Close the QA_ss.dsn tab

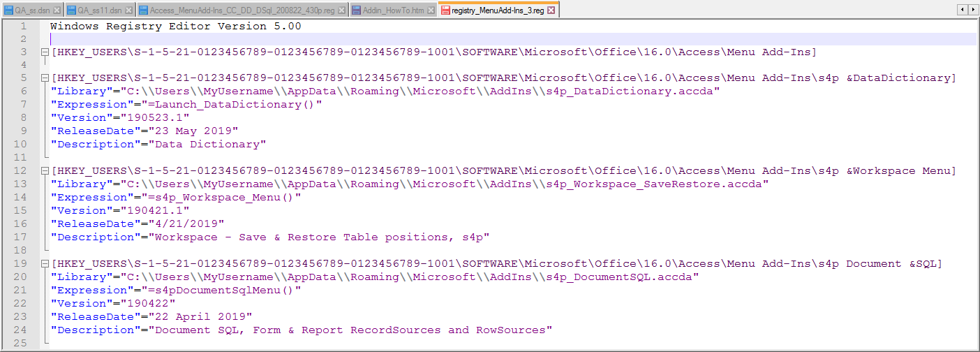coord(57,10)
